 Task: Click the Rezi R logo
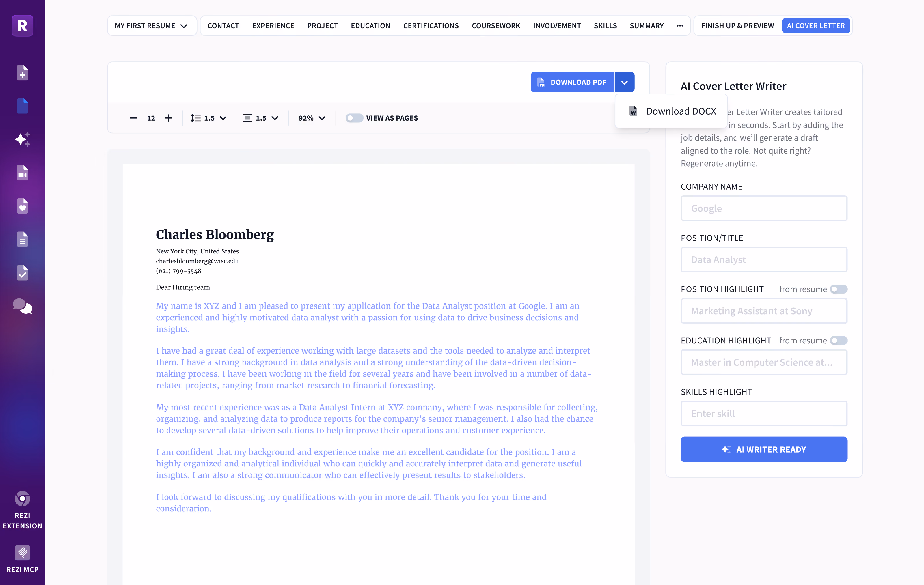[22, 26]
